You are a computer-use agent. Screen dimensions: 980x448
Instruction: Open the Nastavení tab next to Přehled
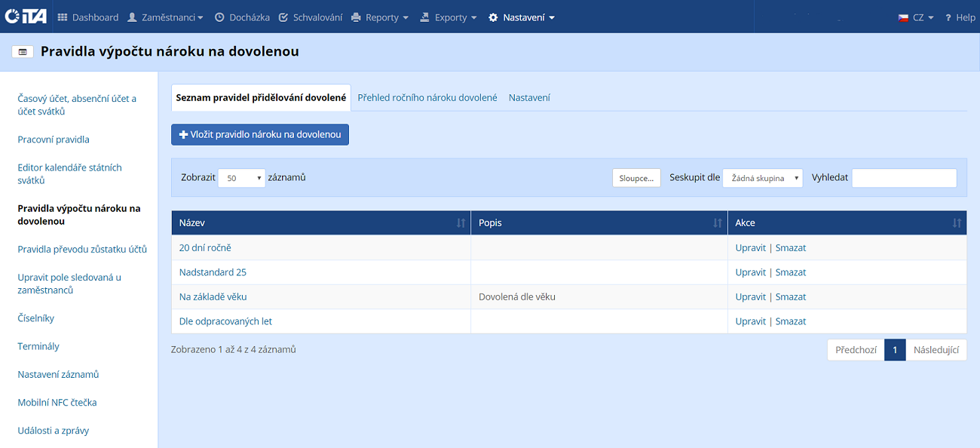coord(529,97)
